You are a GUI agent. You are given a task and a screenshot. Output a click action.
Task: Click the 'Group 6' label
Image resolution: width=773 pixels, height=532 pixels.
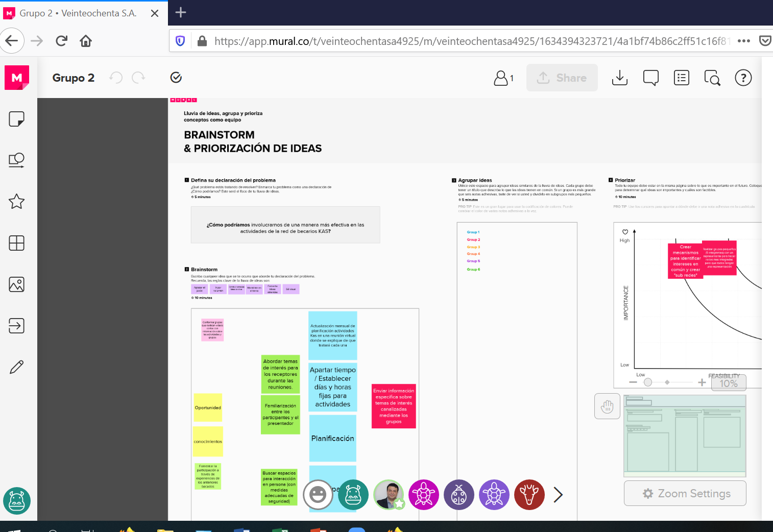pyautogui.click(x=473, y=270)
